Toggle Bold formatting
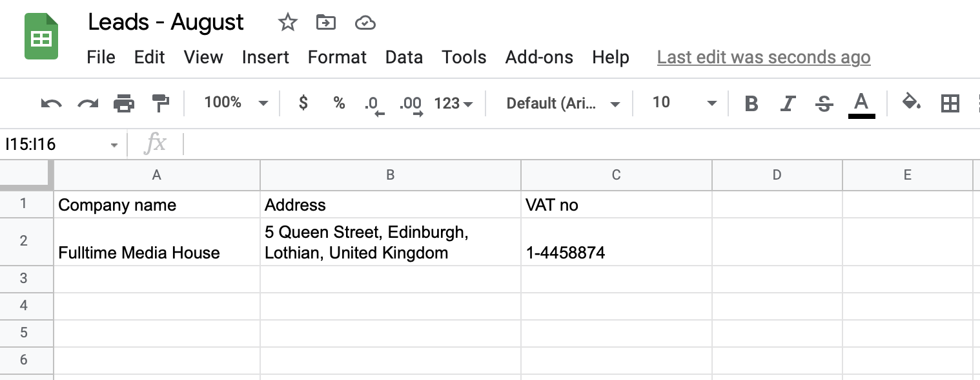This screenshot has width=980, height=380. point(751,103)
